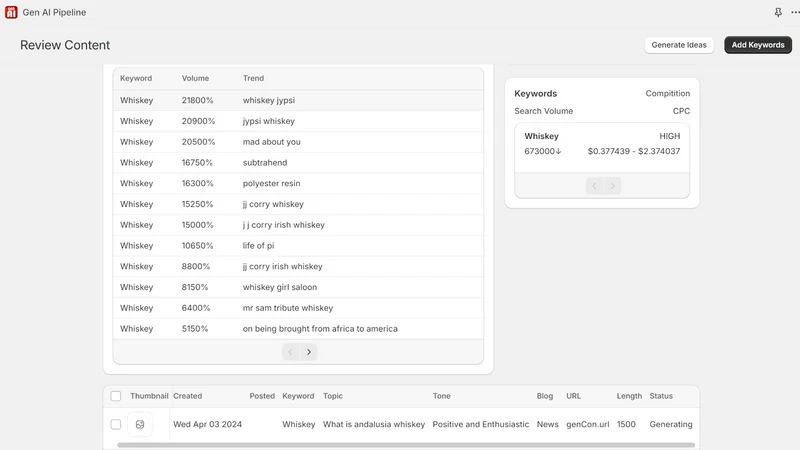Select the 'whiskey jypsi' trend row

298,101
